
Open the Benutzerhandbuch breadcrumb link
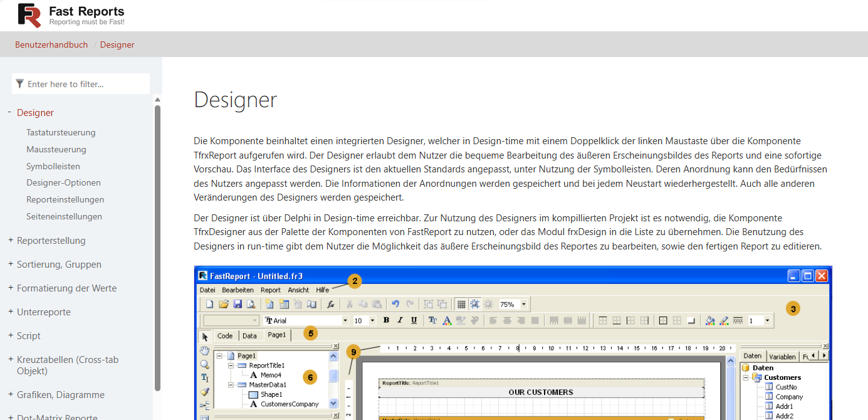[51, 45]
